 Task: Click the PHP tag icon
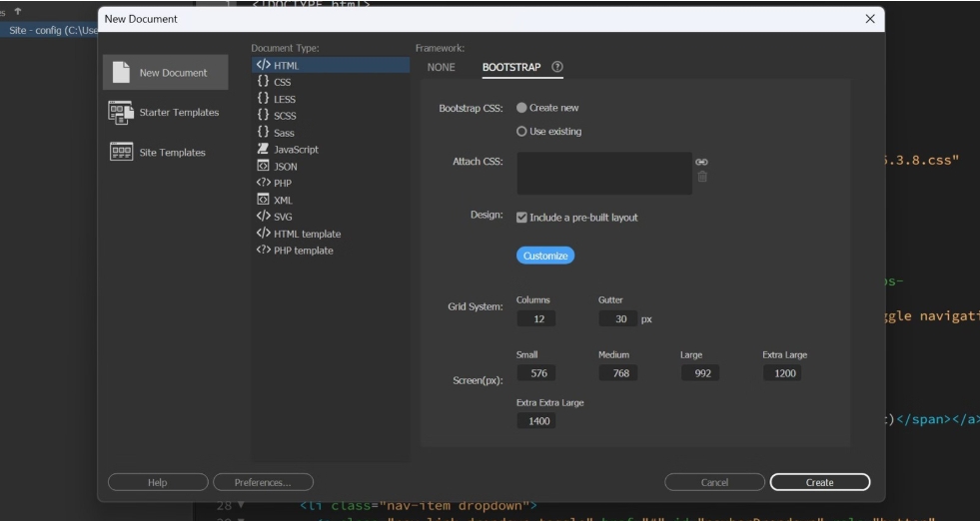[263, 183]
